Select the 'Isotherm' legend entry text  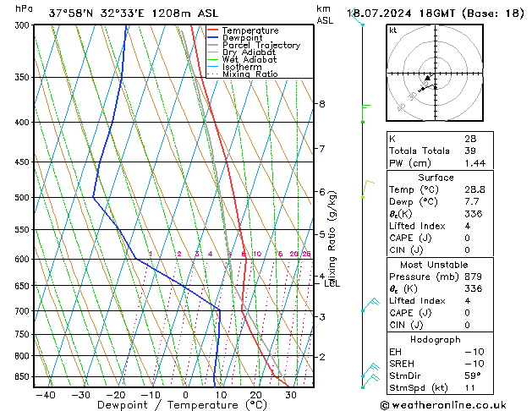[242, 67]
